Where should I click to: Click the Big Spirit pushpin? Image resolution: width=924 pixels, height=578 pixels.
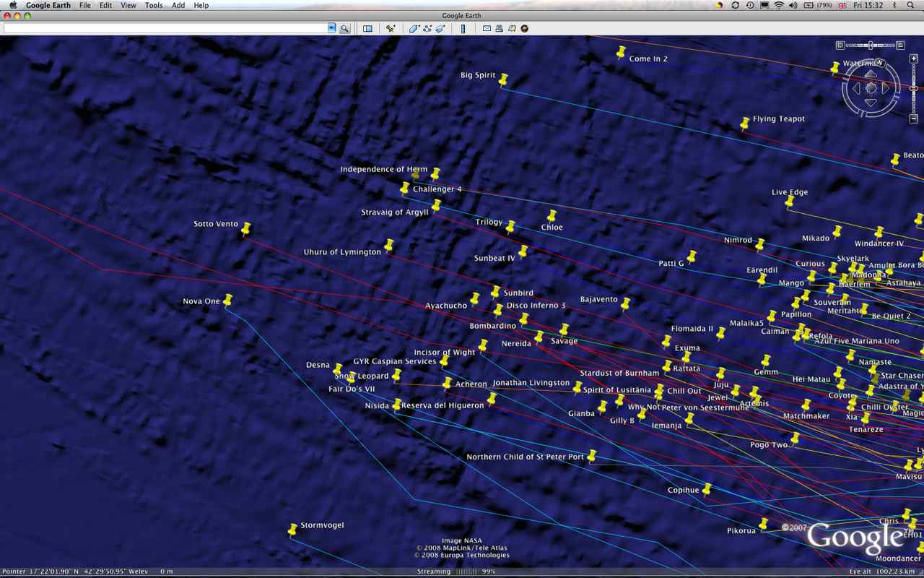503,80
